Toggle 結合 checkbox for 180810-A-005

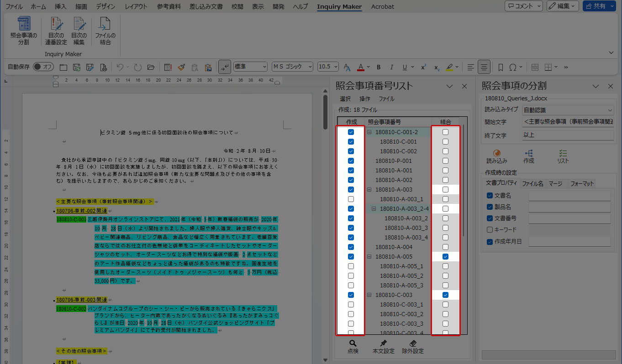445,257
